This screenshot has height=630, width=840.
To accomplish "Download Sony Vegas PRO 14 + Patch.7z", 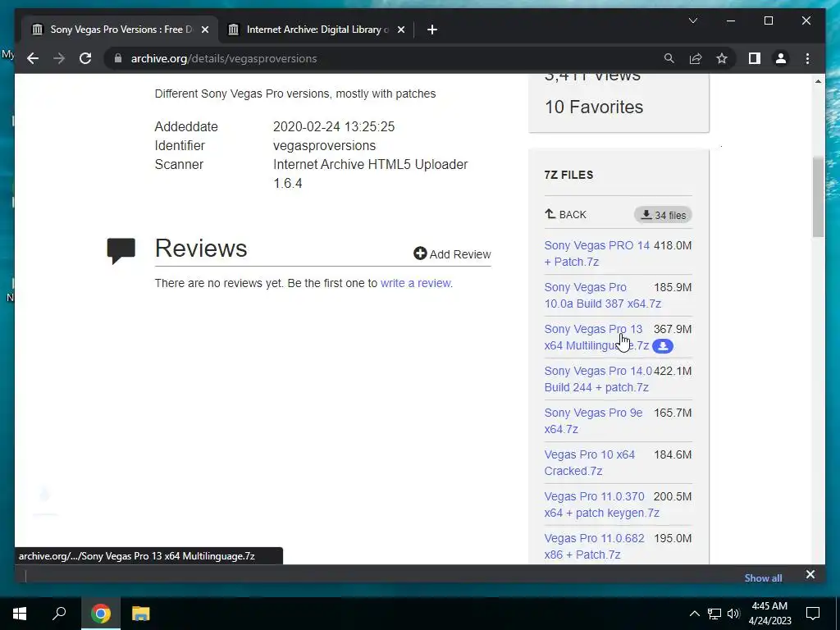I will coord(597,253).
